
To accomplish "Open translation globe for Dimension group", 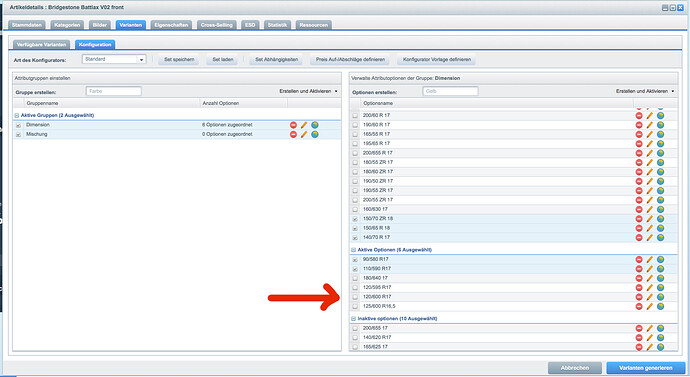I will pos(315,125).
